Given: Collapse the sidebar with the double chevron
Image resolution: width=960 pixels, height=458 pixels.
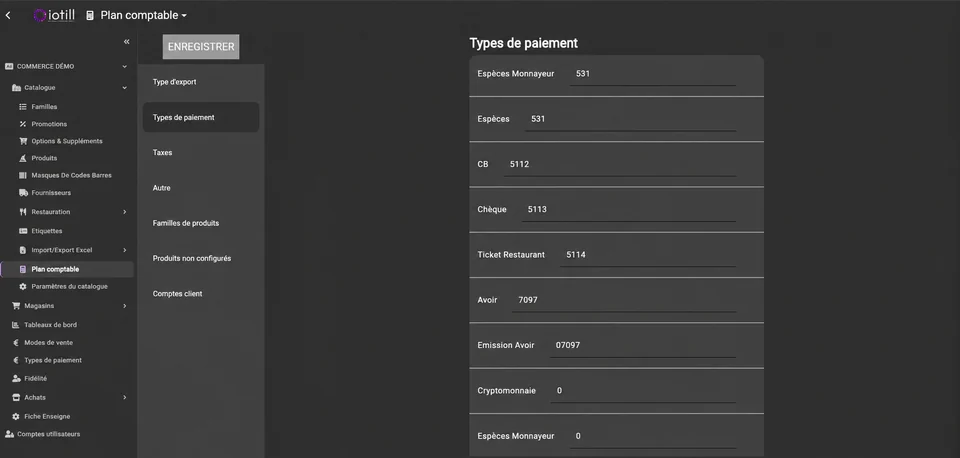Looking at the screenshot, I should point(127,42).
